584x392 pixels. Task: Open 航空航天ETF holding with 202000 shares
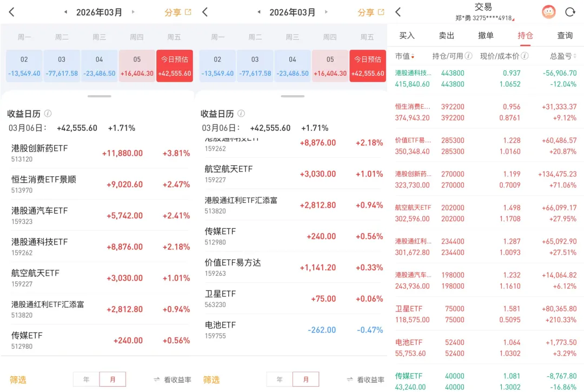coord(486,213)
